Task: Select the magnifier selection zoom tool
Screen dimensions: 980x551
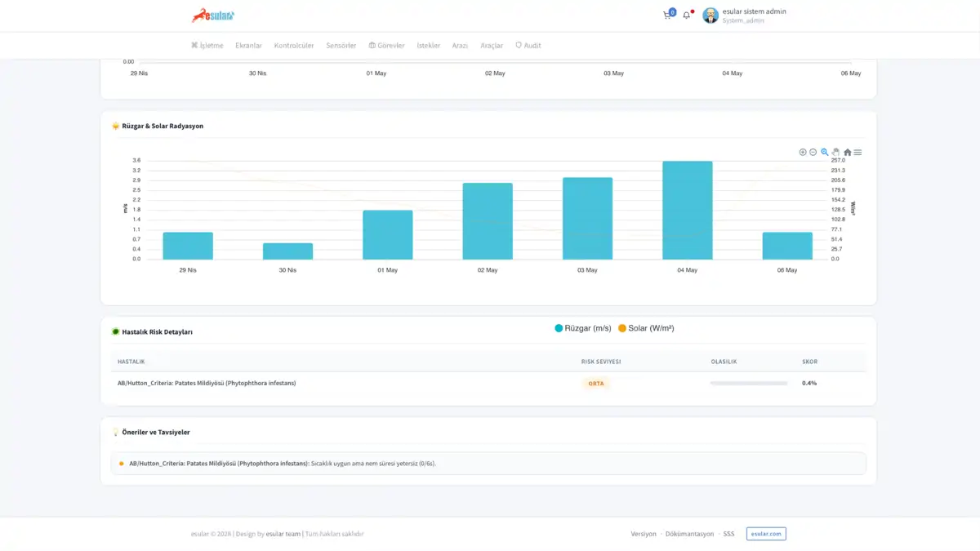Action: (x=825, y=153)
